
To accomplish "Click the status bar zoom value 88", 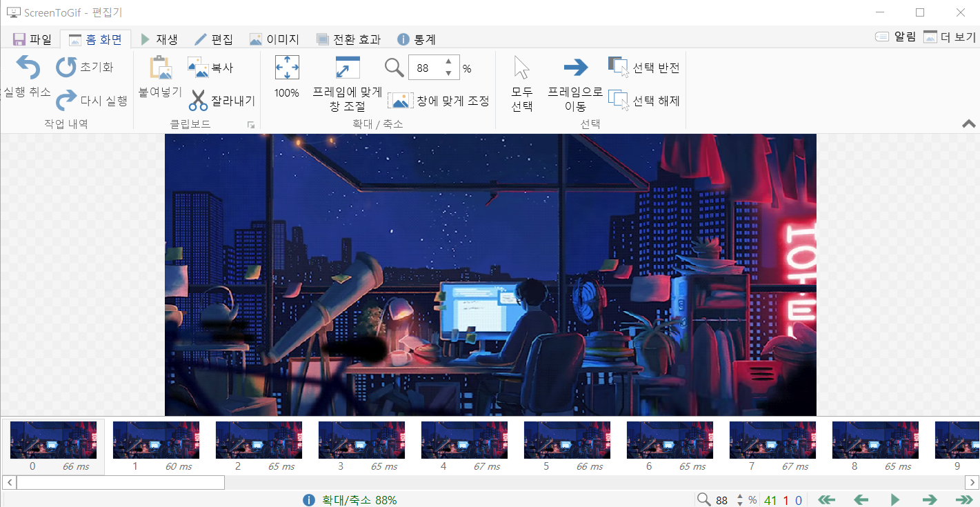I will (x=722, y=501).
